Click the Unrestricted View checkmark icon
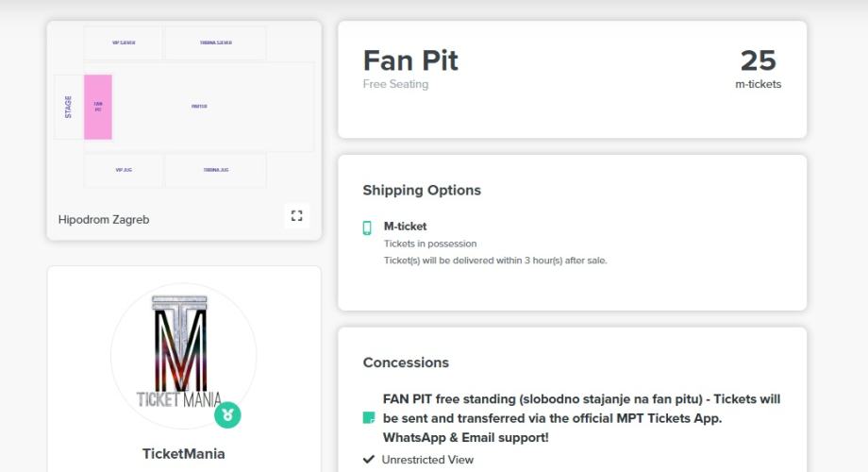The width and height of the screenshot is (868, 472). pyautogui.click(x=369, y=460)
